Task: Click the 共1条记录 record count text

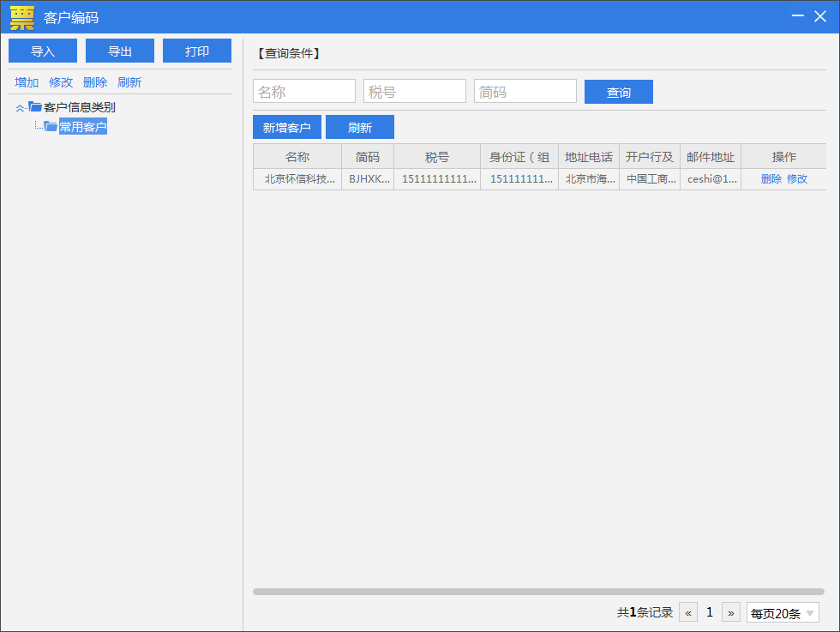Action: 645,612
